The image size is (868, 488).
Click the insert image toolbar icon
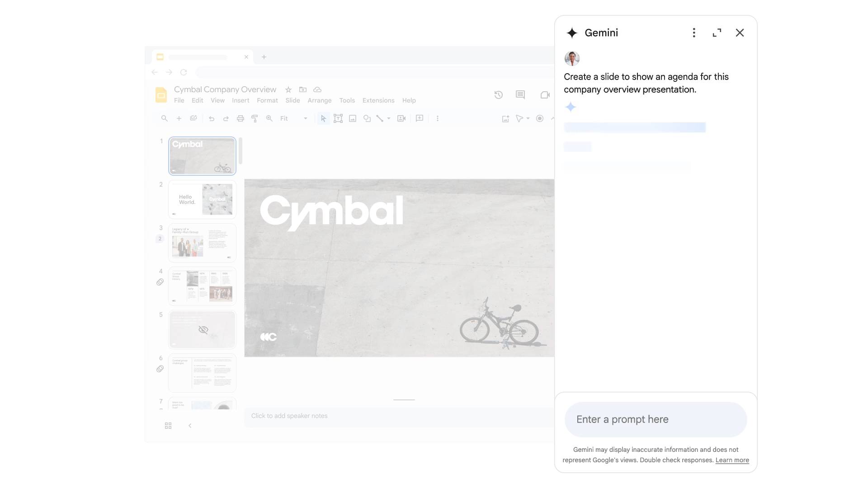[x=353, y=118]
